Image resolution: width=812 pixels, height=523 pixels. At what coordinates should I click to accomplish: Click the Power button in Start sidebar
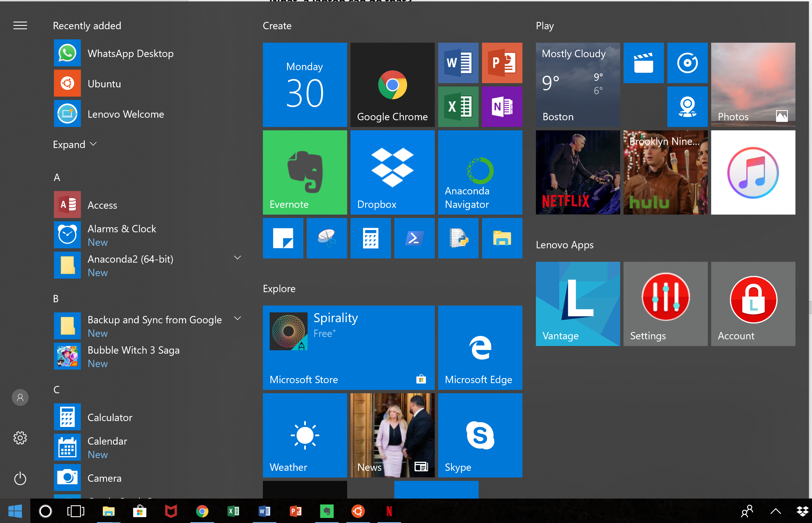20,478
